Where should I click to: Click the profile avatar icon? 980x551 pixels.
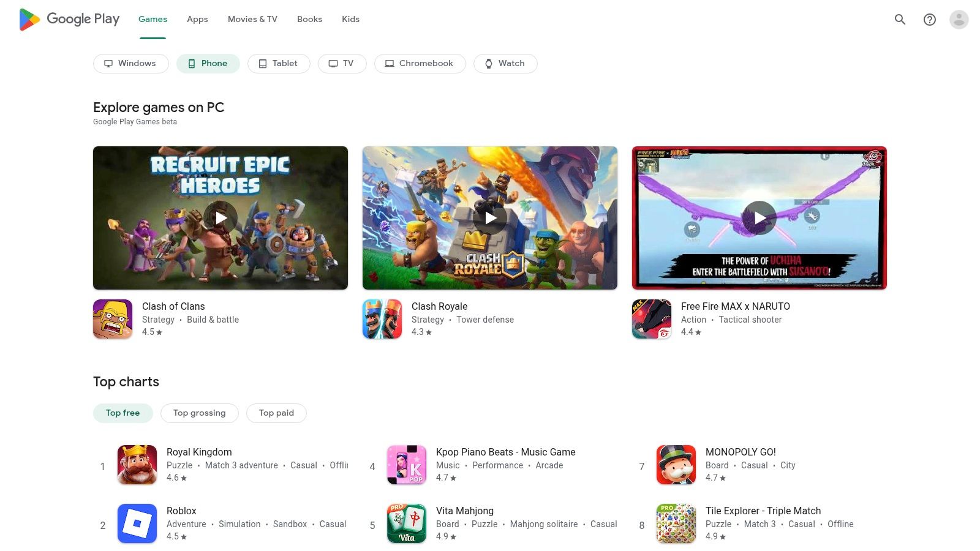[x=959, y=19]
